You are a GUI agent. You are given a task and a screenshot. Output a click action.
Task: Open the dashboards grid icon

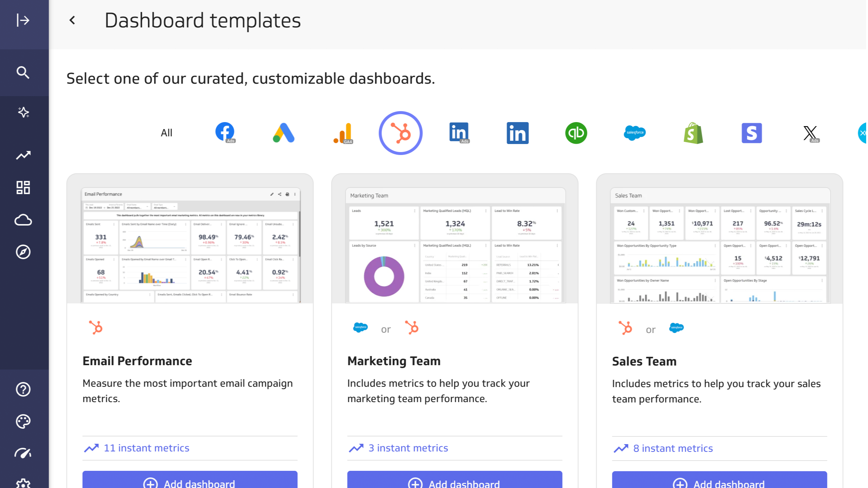click(23, 188)
